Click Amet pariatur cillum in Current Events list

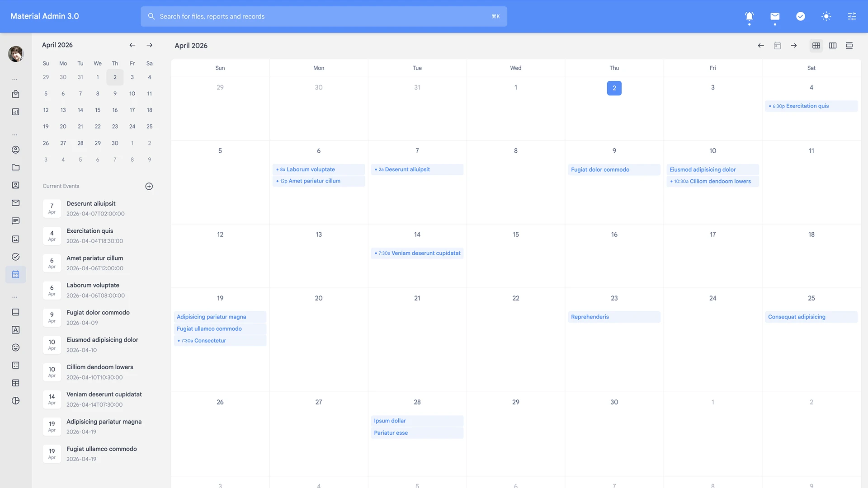click(x=94, y=258)
